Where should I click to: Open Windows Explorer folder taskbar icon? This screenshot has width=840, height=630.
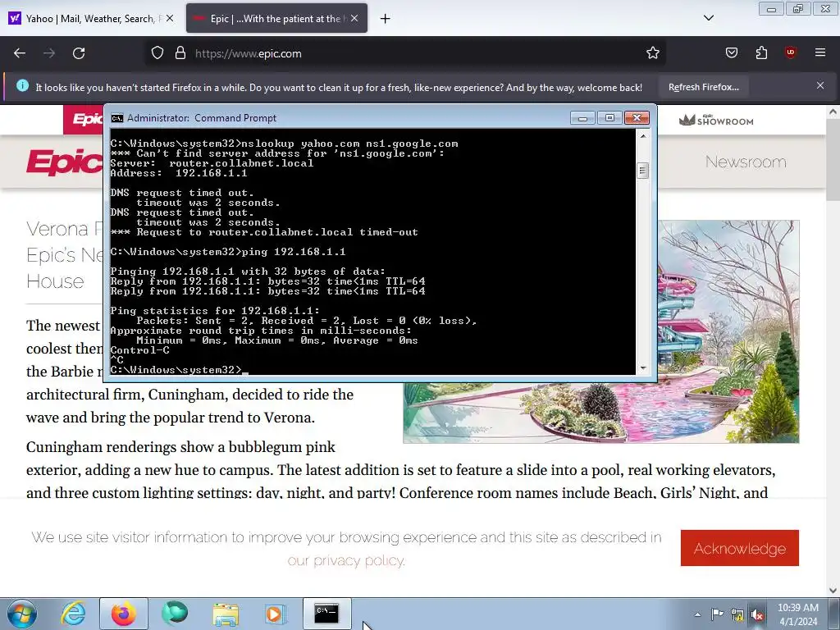226,614
